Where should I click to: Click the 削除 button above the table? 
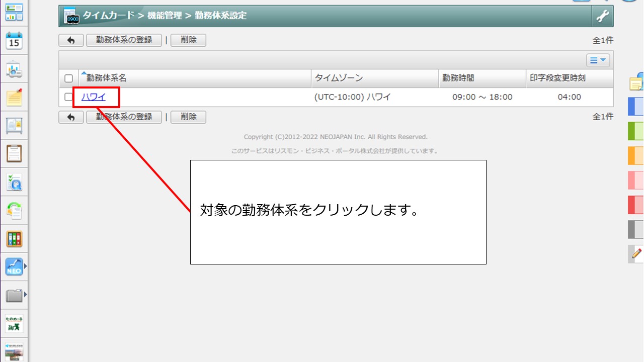[x=188, y=40]
